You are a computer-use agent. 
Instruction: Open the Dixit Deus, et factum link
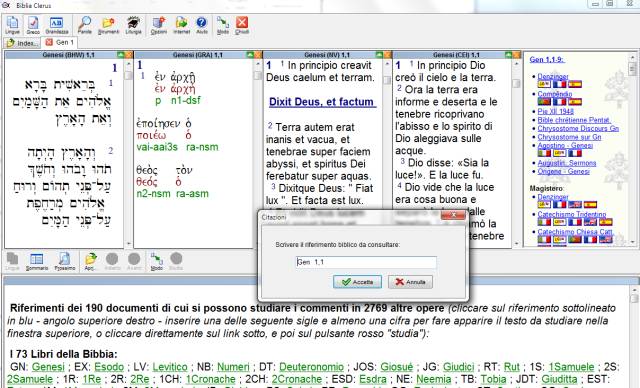(321, 102)
